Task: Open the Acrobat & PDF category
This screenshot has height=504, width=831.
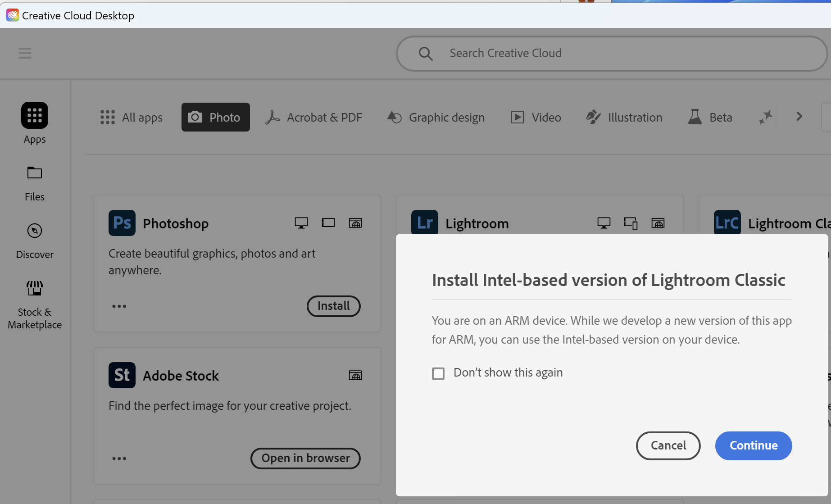Action: [314, 117]
